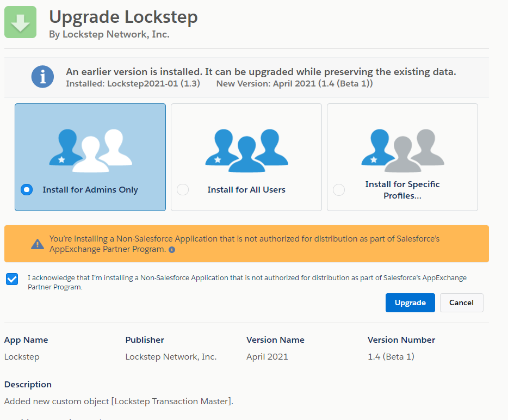The image size is (508, 420).
Task: Select the Install for Specific Profiles radio button
Action: click(x=339, y=190)
